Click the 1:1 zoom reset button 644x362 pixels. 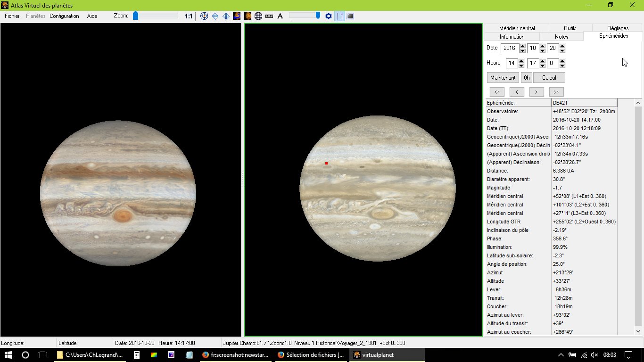(x=189, y=16)
